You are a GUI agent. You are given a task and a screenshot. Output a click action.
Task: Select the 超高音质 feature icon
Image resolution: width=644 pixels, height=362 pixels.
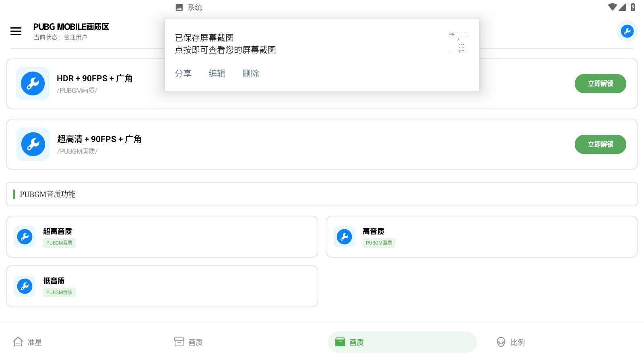pos(25,237)
